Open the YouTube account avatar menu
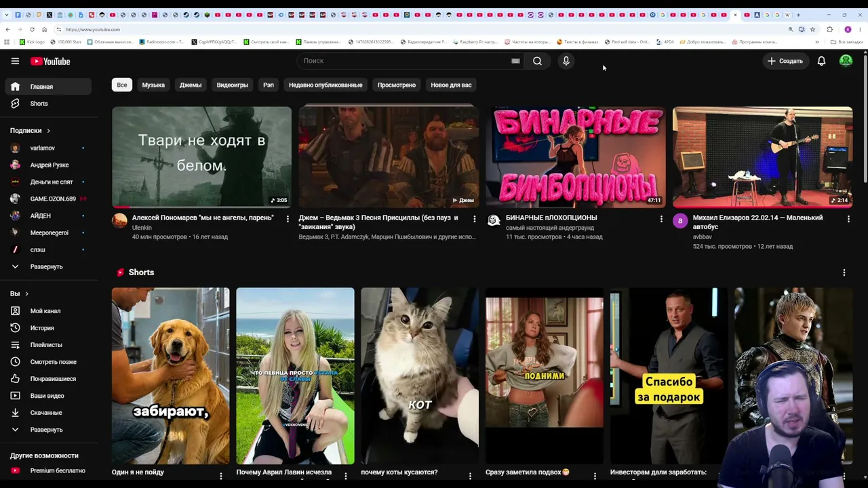The width and height of the screenshot is (868, 488). 846,61
